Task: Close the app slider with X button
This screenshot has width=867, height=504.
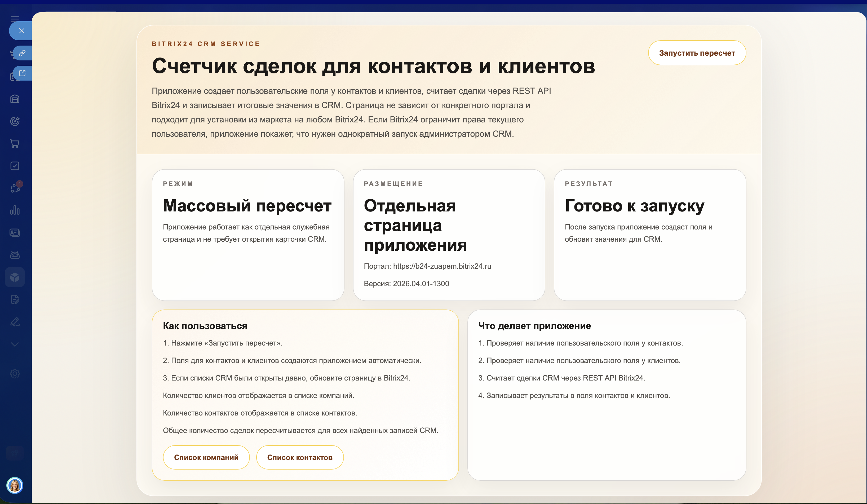Action: coord(21,31)
